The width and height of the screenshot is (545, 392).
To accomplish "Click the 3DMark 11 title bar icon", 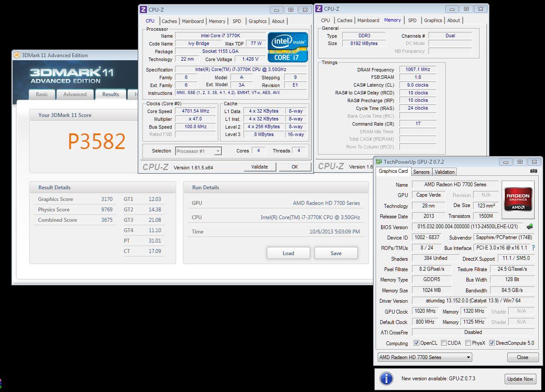I will coord(17,55).
